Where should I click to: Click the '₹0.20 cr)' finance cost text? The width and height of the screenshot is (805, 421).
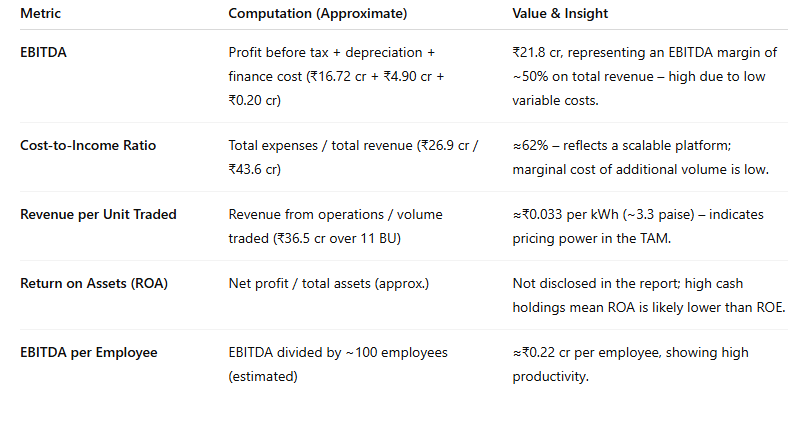[x=256, y=99]
